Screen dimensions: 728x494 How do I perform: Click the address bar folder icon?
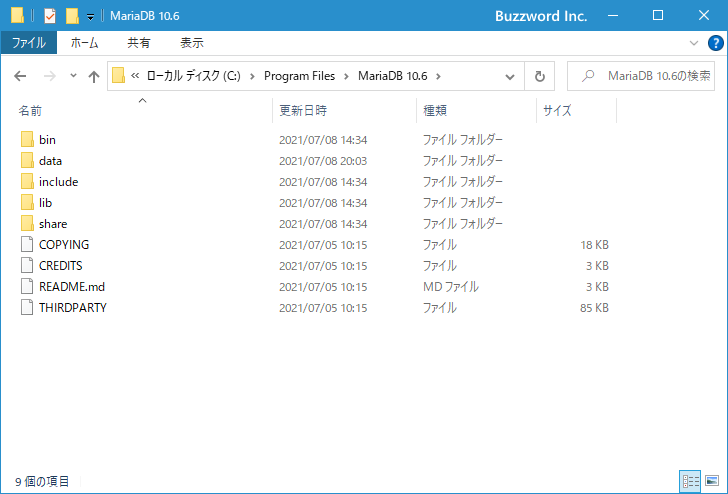(118, 76)
